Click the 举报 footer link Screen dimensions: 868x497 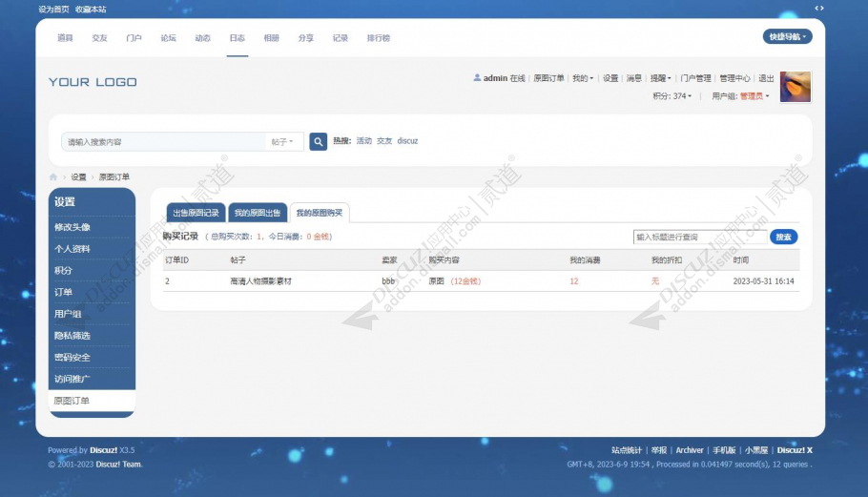click(x=659, y=450)
